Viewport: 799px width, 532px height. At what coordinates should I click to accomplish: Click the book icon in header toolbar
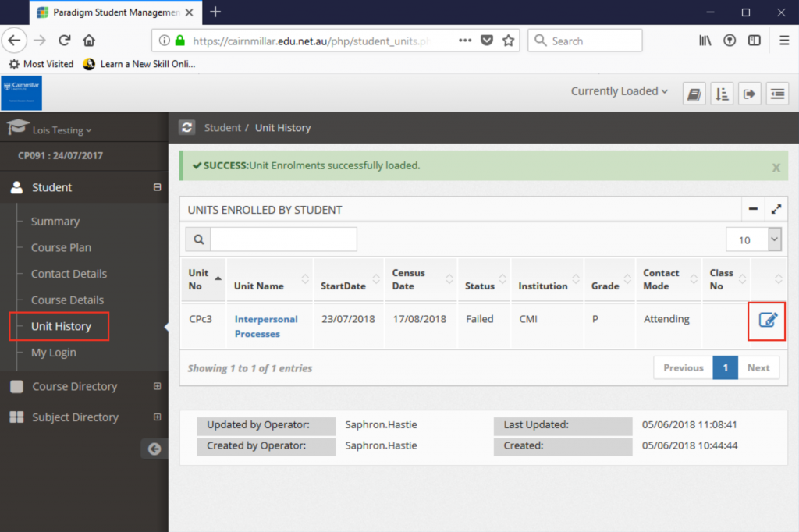tap(694, 94)
